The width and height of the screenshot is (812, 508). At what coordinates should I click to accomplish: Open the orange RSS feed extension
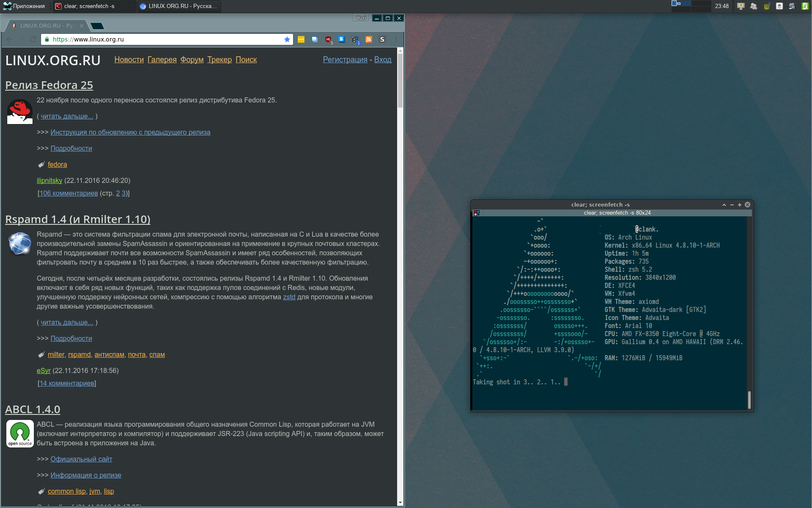(x=369, y=39)
